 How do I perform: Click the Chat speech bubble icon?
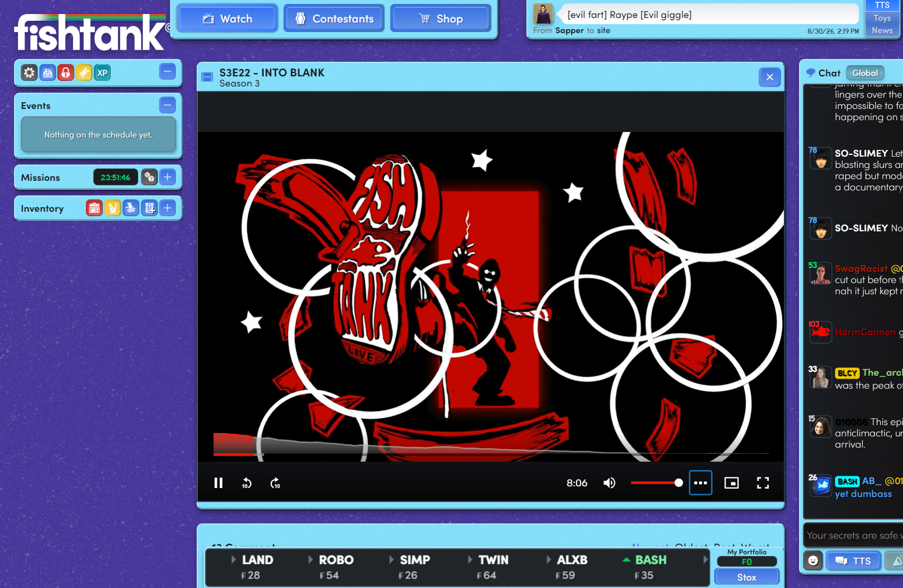click(810, 72)
